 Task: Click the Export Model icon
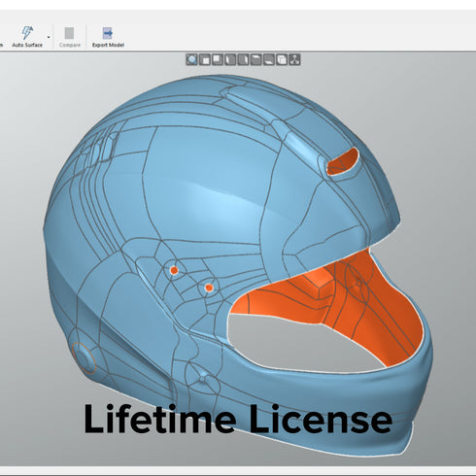[x=108, y=33]
